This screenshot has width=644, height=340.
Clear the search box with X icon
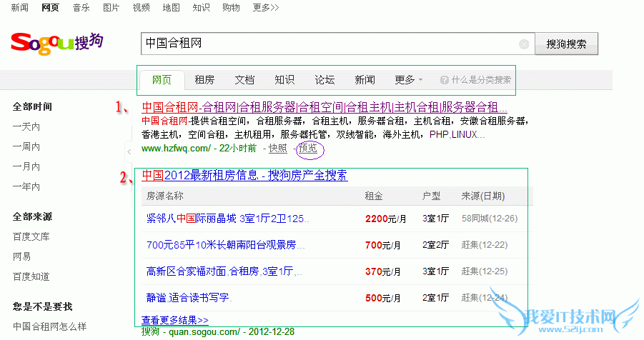click(x=524, y=44)
